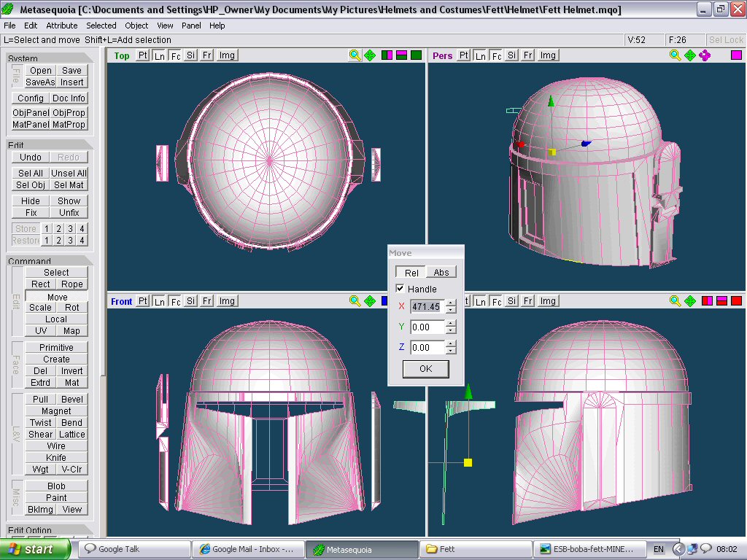Toggle Fr display in Pers view

[x=528, y=55]
